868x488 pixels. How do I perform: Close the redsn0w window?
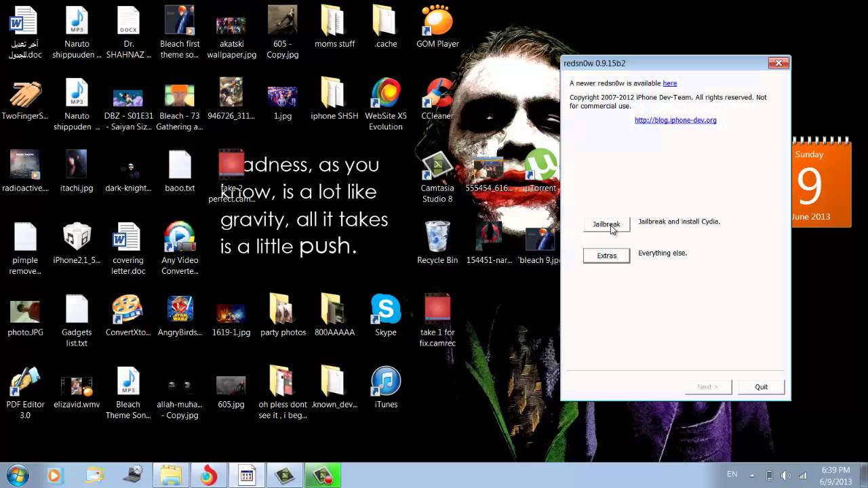pyautogui.click(x=778, y=63)
